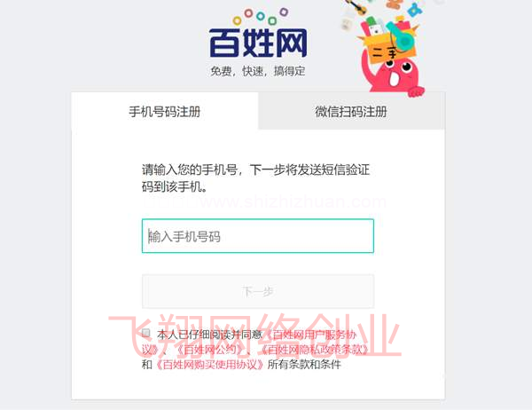
Task: Click the guitar item above the mascot
Action: pos(356,7)
